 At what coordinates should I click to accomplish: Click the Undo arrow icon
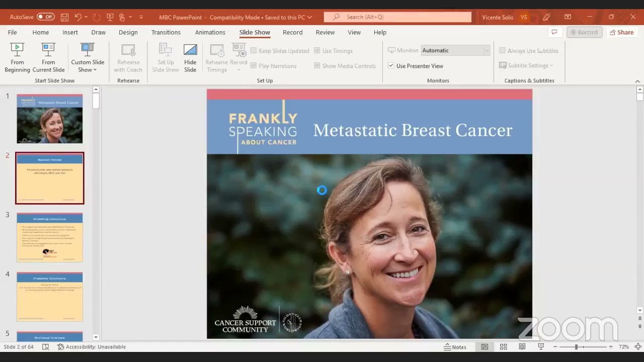tap(78, 17)
